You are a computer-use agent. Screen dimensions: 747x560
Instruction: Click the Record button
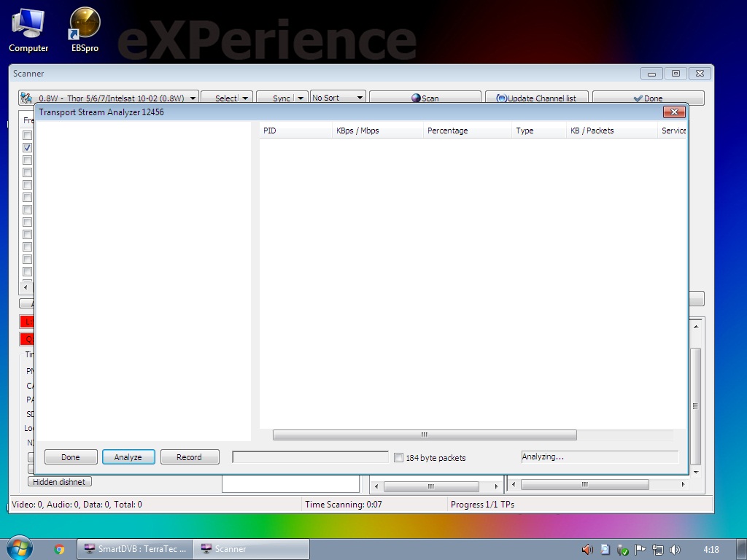click(190, 457)
